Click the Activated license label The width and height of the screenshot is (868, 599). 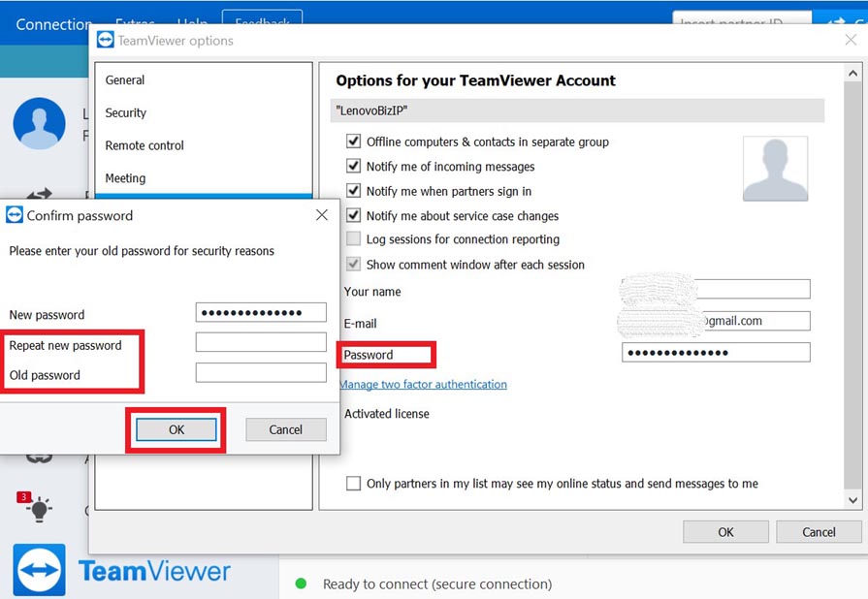pos(386,414)
